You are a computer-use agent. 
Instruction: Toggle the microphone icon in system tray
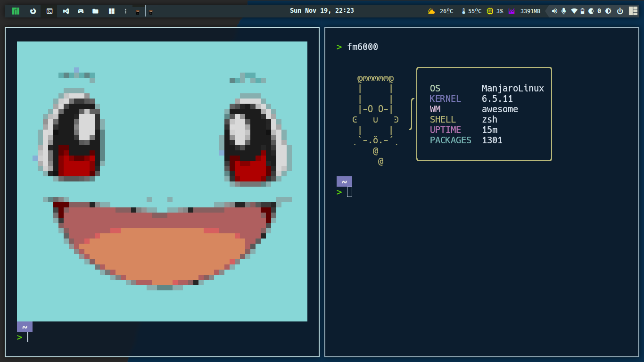click(563, 11)
